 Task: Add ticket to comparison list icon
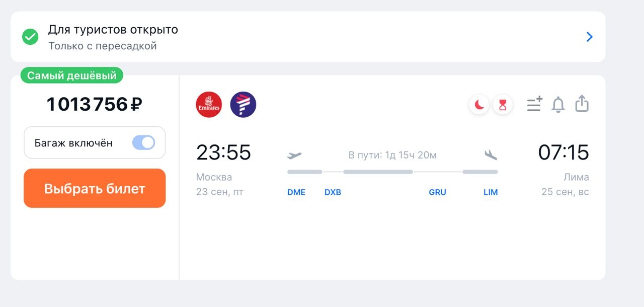[x=534, y=104]
